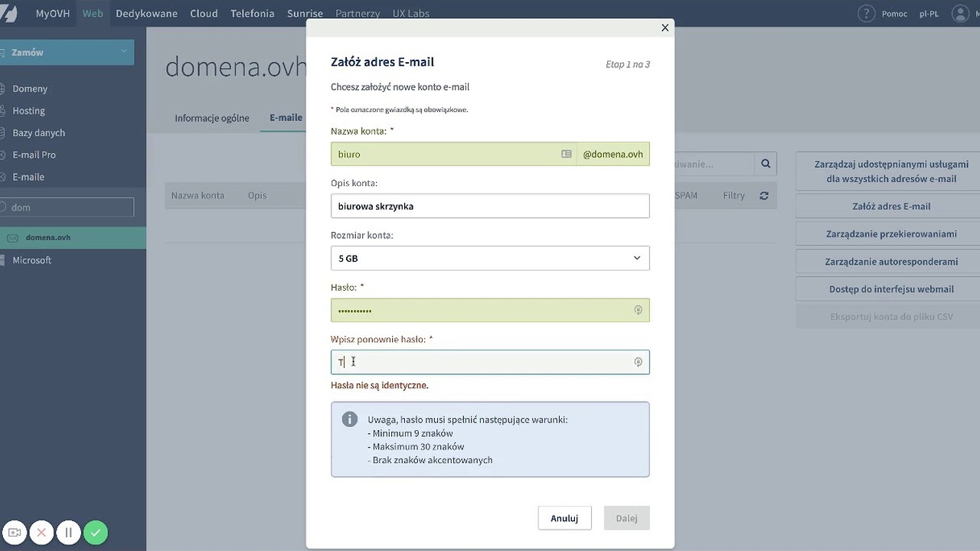980x551 pixels.
Task: Open the pl-PL language selector
Action: 929,14
